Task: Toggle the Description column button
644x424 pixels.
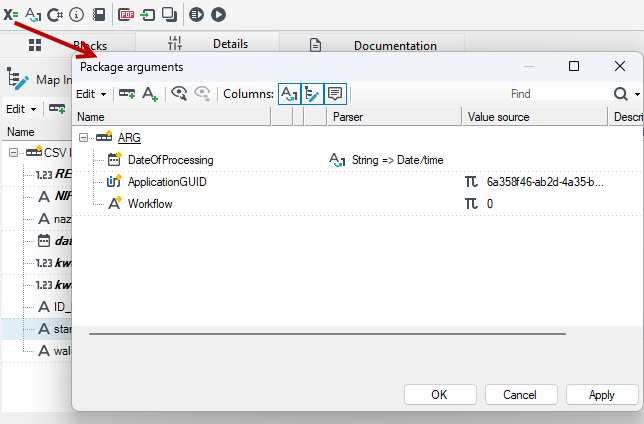Action: tap(335, 94)
